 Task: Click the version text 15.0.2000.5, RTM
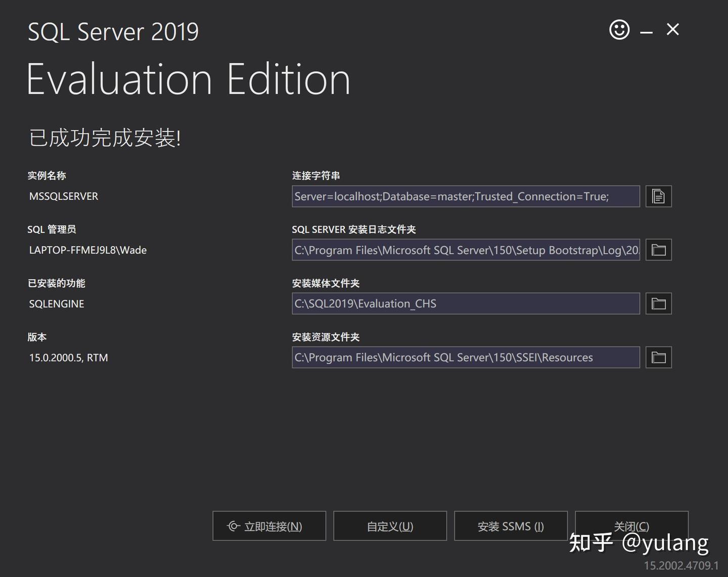click(68, 358)
